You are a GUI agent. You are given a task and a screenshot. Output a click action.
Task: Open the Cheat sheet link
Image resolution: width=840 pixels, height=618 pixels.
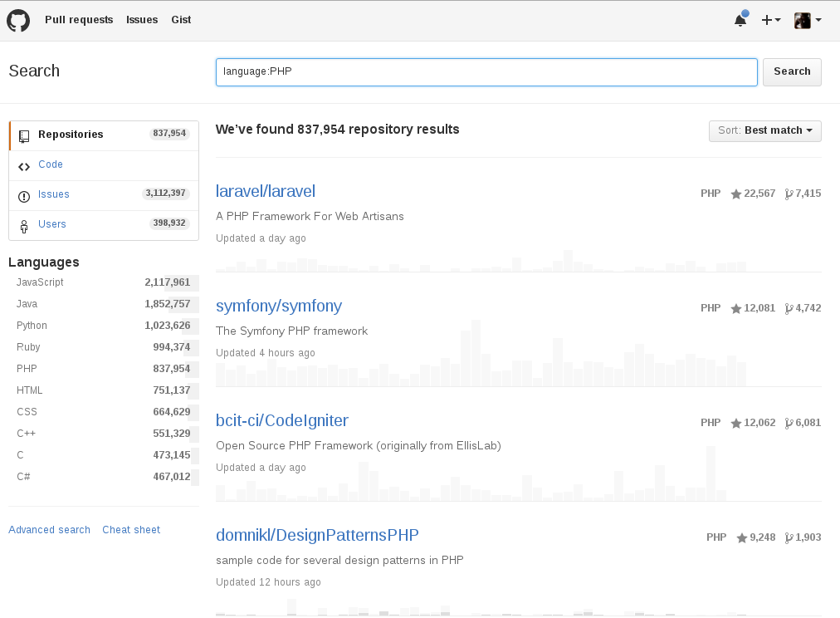tap(131, 530)
